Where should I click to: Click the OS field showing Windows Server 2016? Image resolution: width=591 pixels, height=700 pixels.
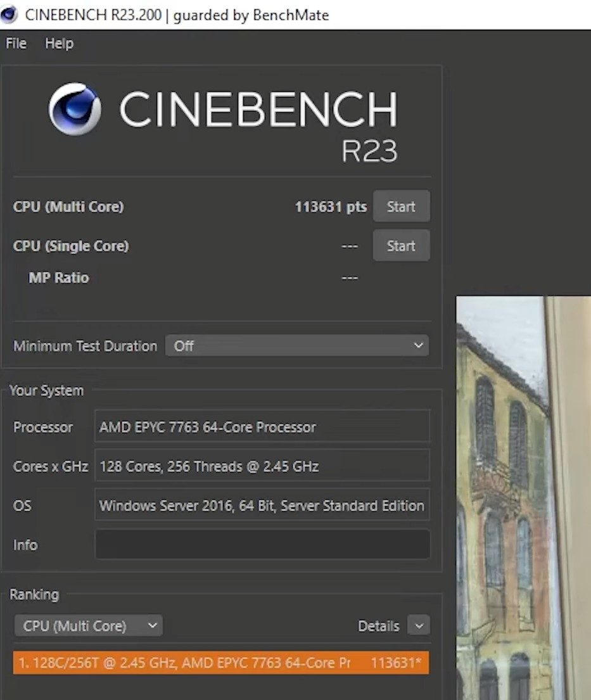262,506
